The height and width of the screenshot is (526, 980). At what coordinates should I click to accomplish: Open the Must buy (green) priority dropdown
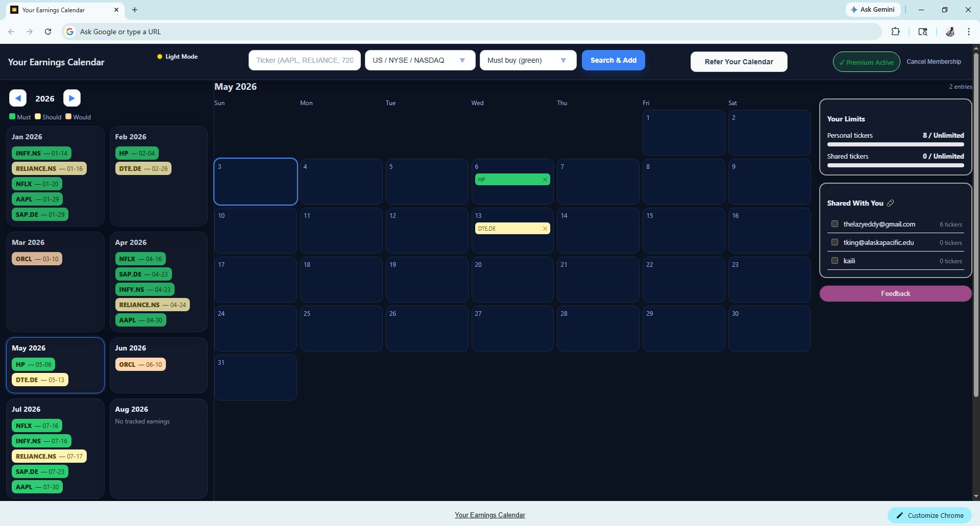point(528,60)
